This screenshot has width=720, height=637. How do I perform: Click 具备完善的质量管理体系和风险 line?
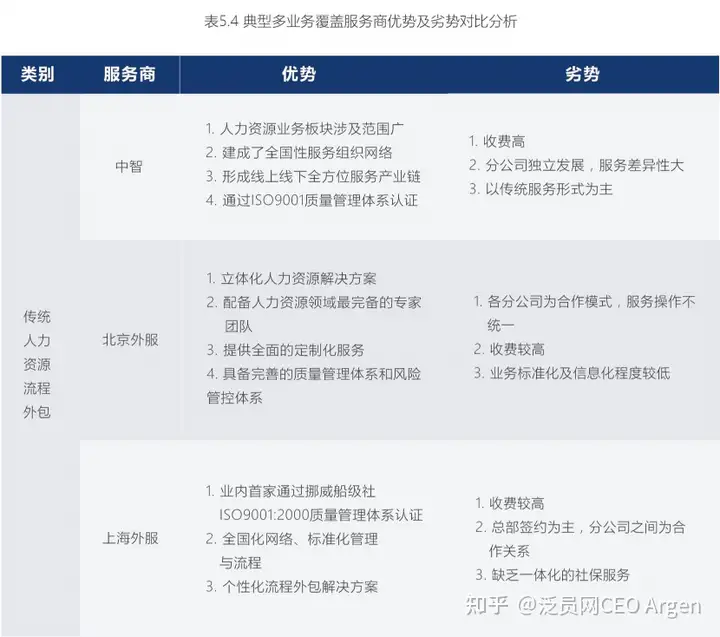(314, 374)
